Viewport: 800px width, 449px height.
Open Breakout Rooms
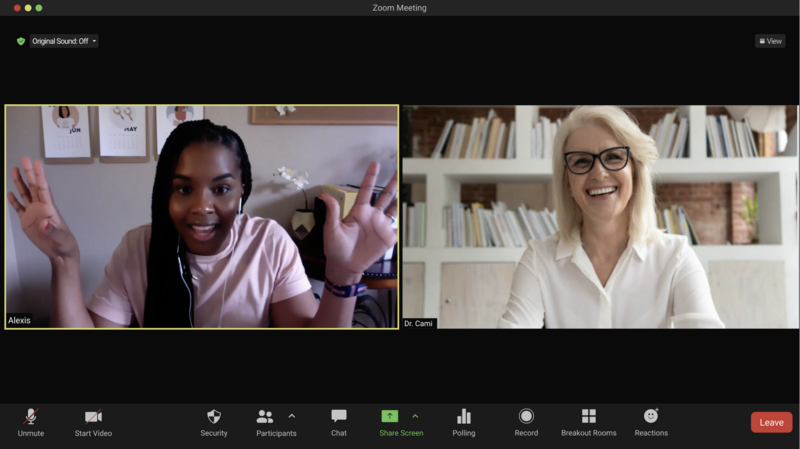coord(588,417)
